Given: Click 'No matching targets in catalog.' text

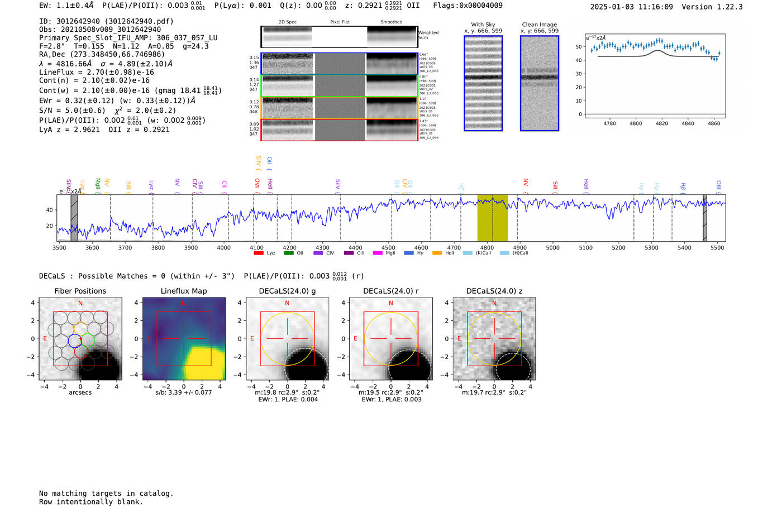Looking at the screenshot, I should (106, 493).
